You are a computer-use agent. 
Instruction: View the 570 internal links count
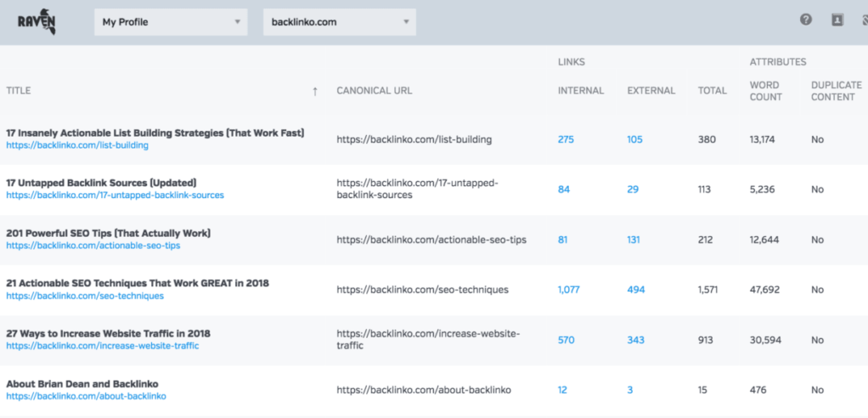[x=566, y=340]
